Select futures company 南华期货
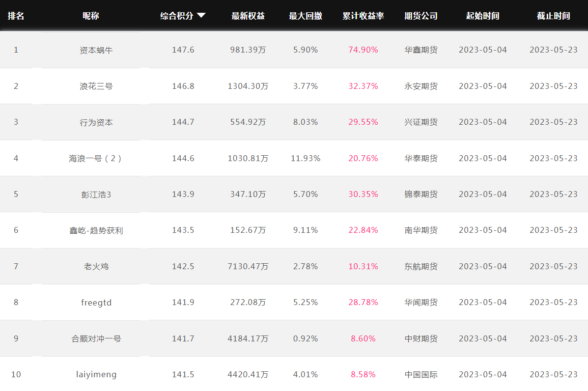 point(421,230)
